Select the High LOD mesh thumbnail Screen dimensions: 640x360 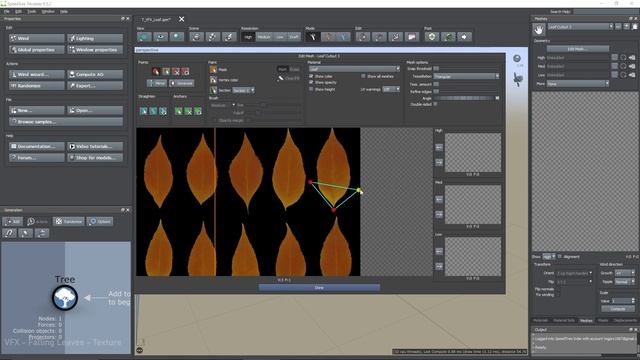(473, 152)
